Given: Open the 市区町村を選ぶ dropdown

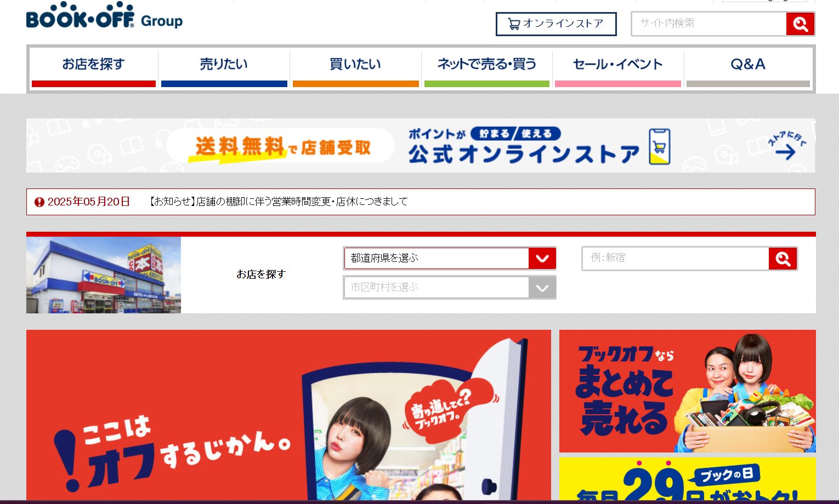Looking at the screenshot, I should pyautogui.click(x=450, y=288).
